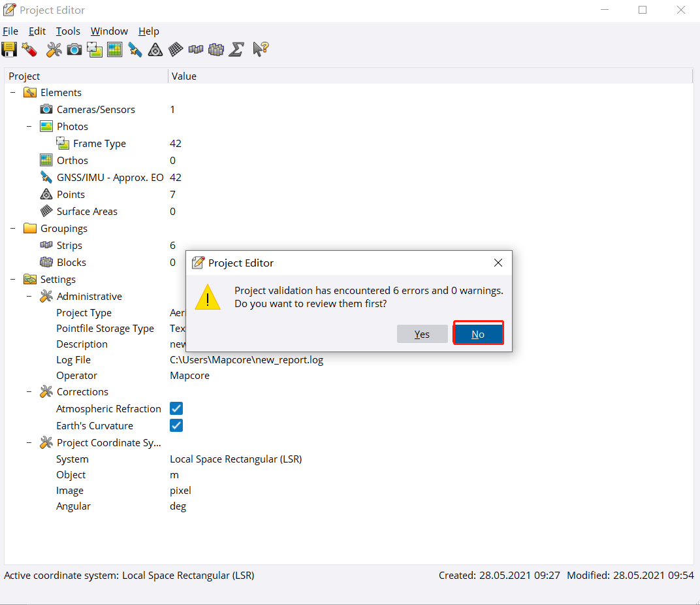Click the satellite GNSS/IMU toolbar icon

click(135, 49)
